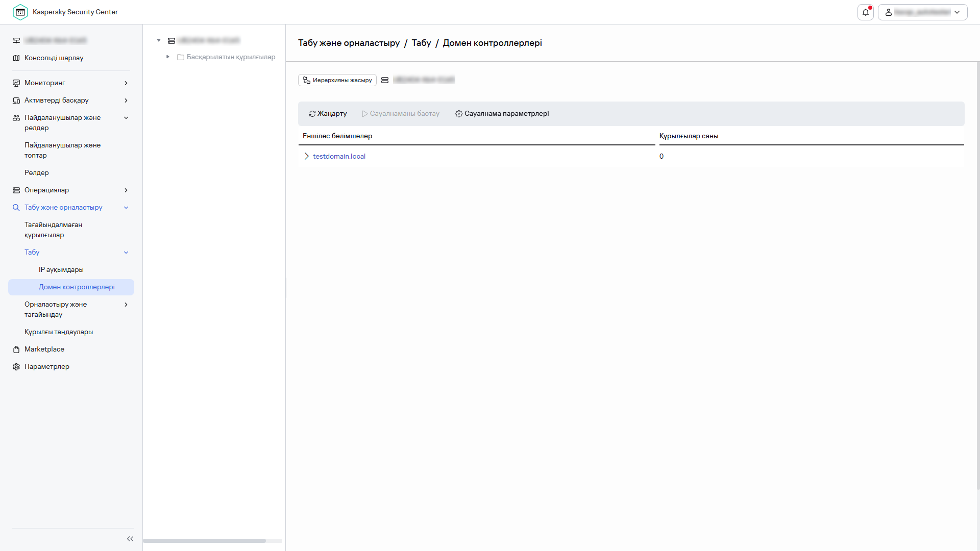Click the Параметрлер gear icon
Viewport: 980px width, 551px height.
[x=16, y=367]
